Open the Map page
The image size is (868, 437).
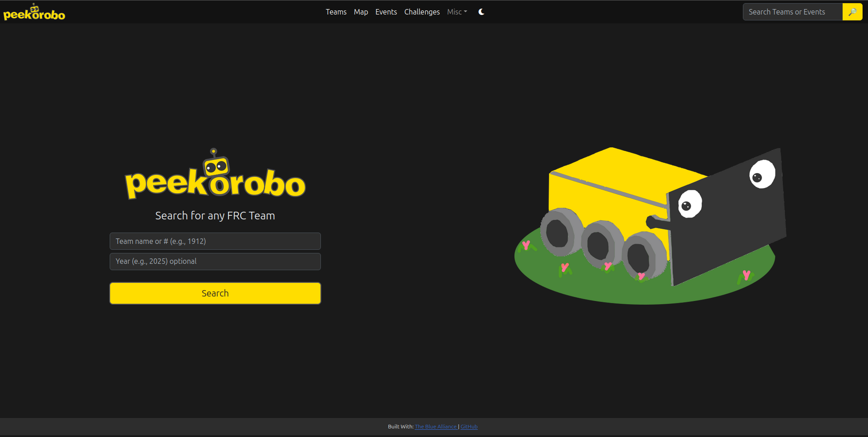click(x=361, y=12)
